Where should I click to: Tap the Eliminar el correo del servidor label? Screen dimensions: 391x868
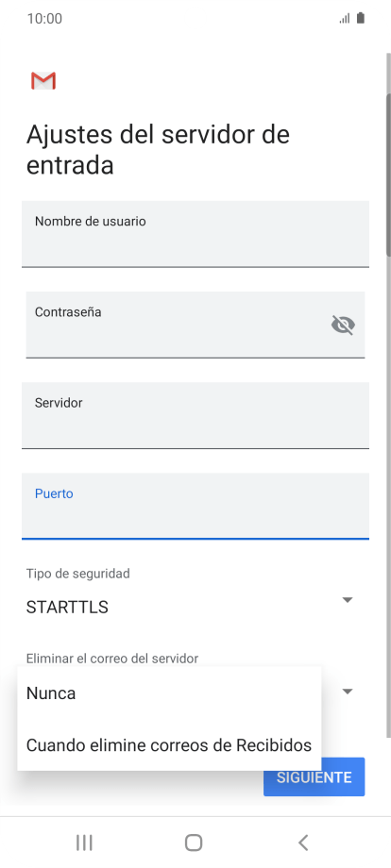point(111,659)
